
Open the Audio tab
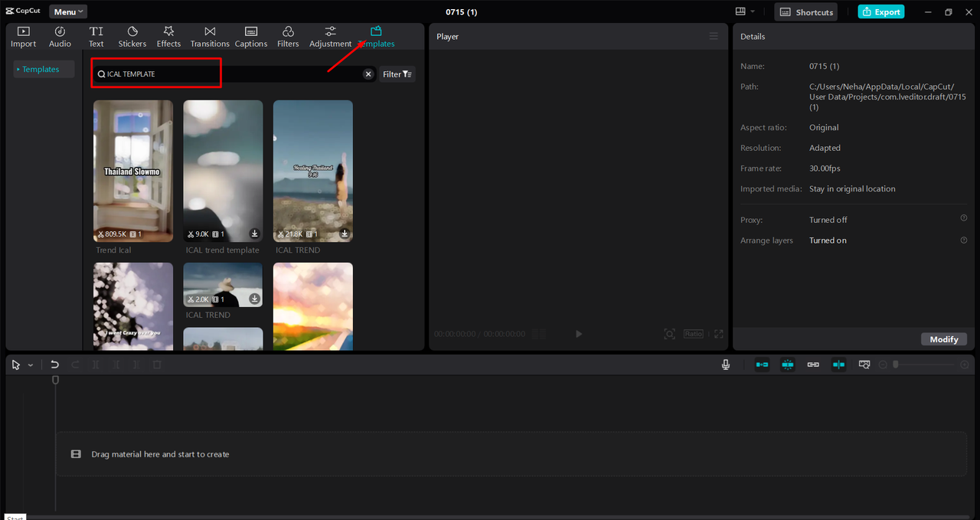click(x=60, y=37)
